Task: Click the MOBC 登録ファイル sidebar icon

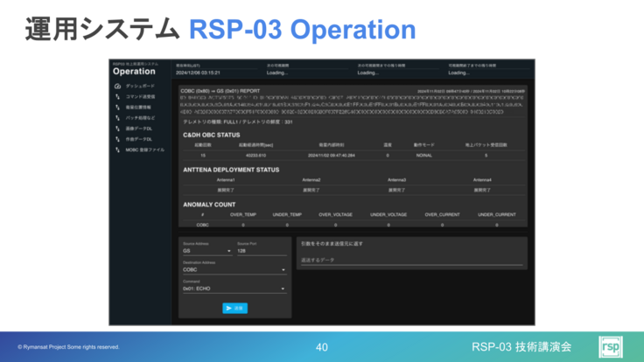Action: pyautogui.click(x=116, y=150)
